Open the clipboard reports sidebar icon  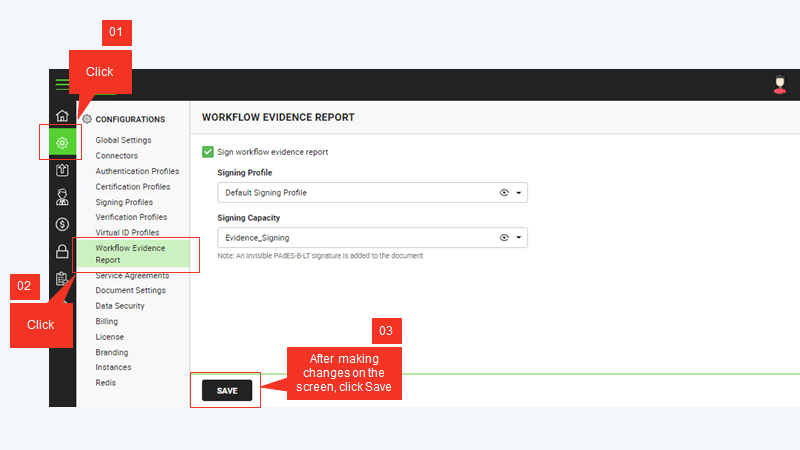(x=62, y=278)
